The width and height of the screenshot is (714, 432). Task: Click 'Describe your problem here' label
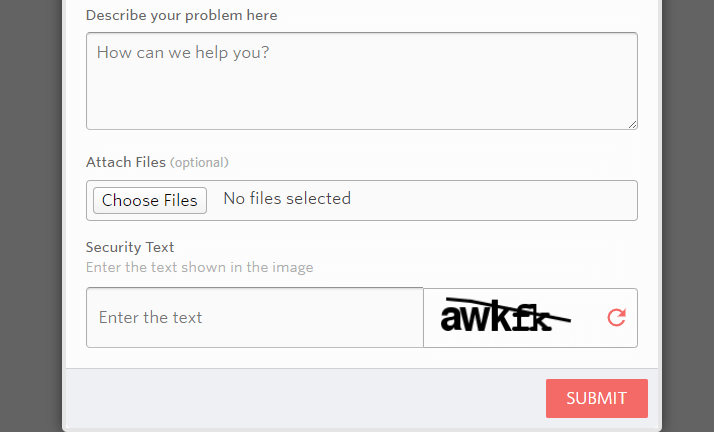(181, 15)
